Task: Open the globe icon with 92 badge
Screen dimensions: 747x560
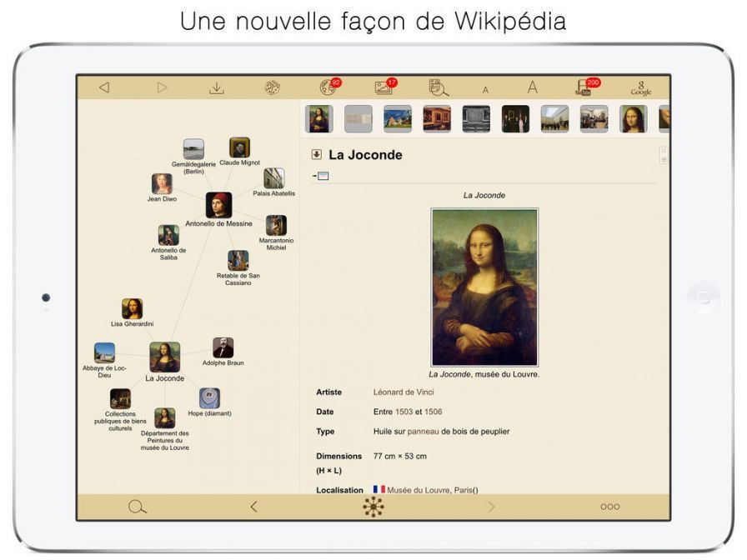Action: (328, 87)
